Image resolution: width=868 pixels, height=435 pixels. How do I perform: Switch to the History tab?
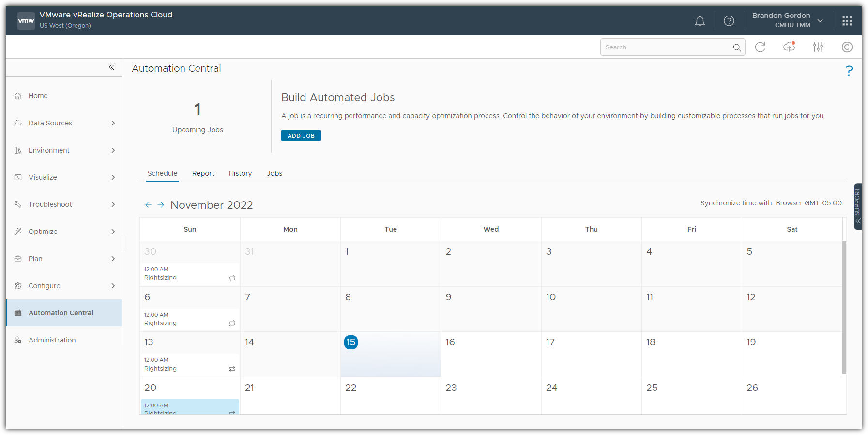click(x=240, y=173)
